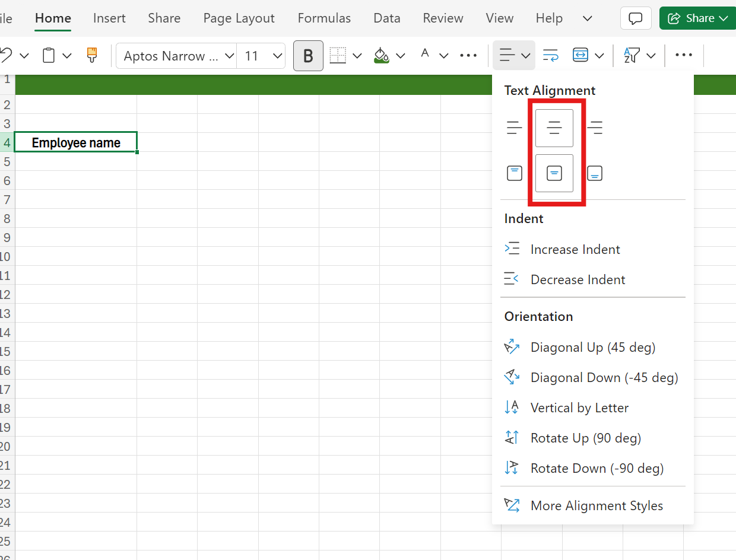Open the Comments speech bubble button
The image size is (736, 560).
click(x=636, y=18)
